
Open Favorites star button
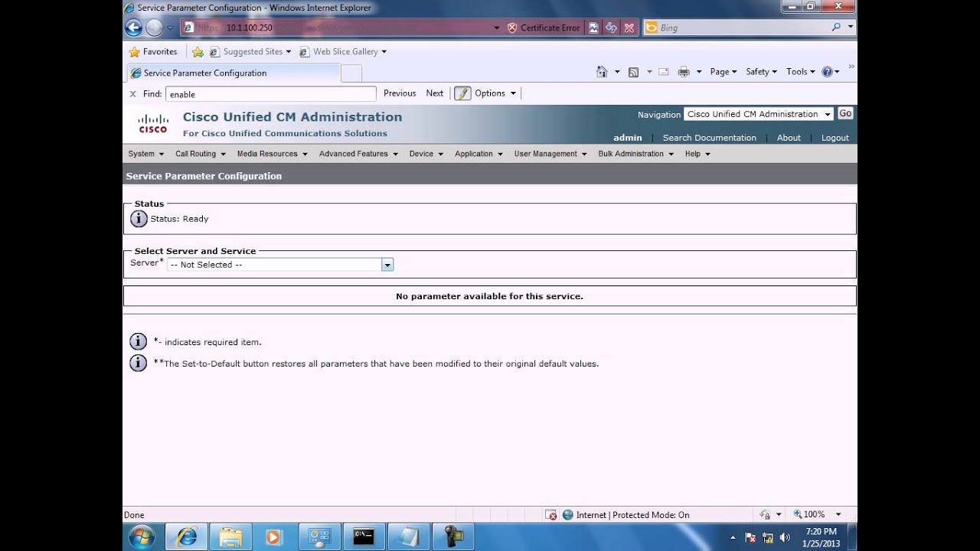[x=153, y=51]
